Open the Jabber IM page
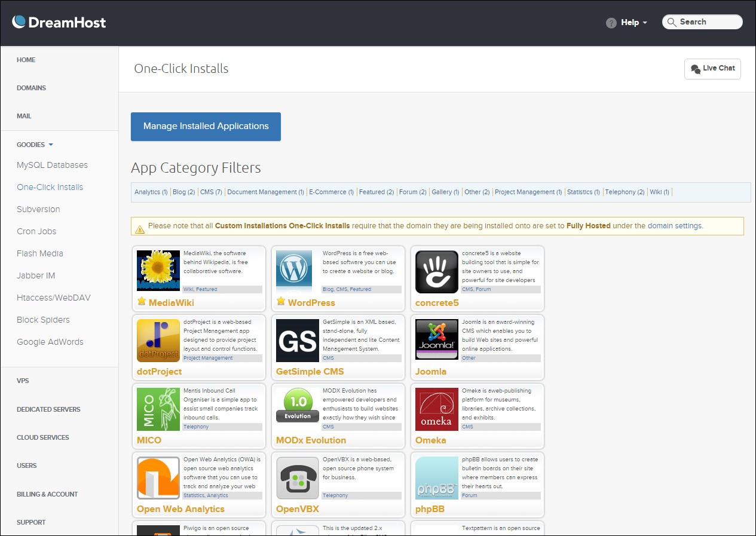This screenshot has height=536, width=756. (36, 275)
